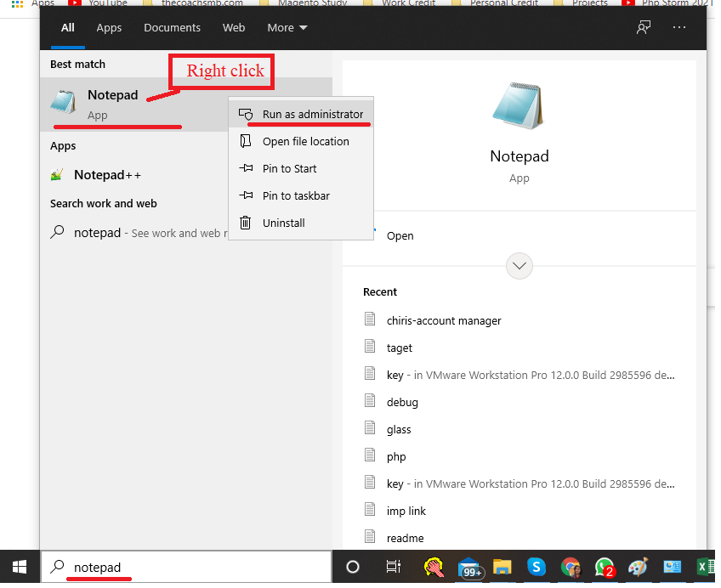Open the Documents search tab
The height and width of the screenshot is (588, 721).
click(172, 28)
